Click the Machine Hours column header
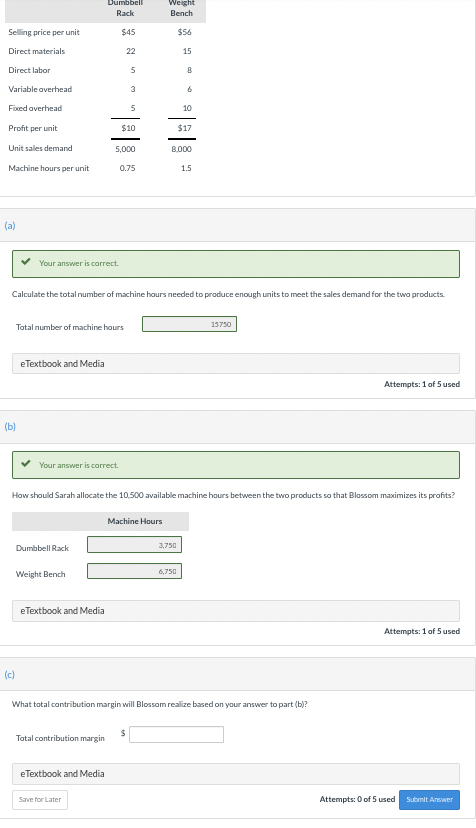Image resolution: width=476 pixels, height=828 pixels. pos(135,521)
